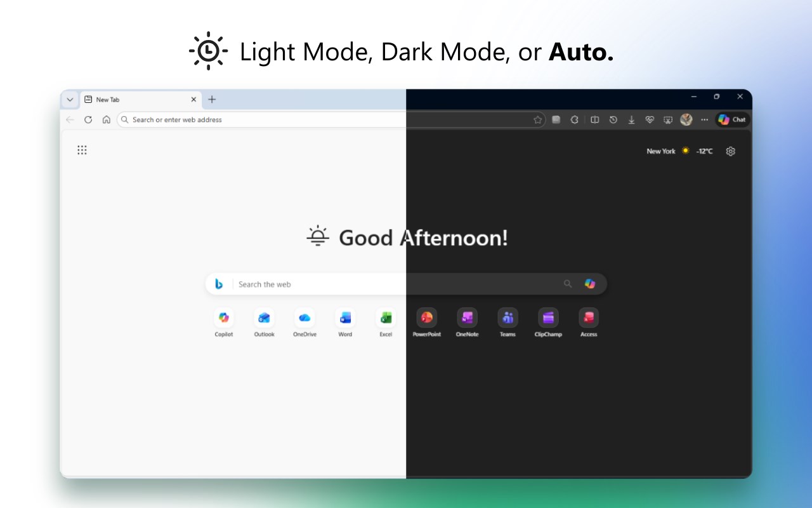Click Copilot icon in the search box
The width and height of the screenshot is (812, 508).
pyautogui.click(x=590, y=284)
